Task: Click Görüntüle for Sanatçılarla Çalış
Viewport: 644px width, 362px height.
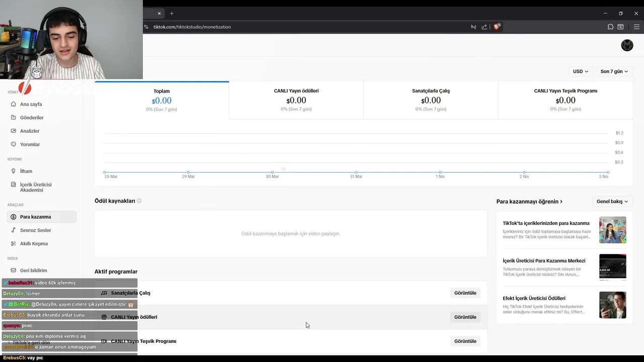Action: pyautogui.click(x=465, y=293)
